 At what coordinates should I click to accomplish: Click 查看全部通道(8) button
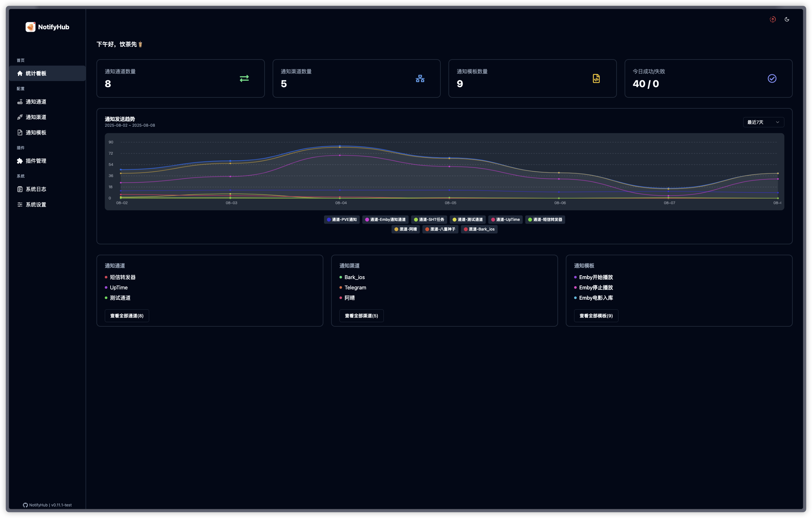(127, 316)
